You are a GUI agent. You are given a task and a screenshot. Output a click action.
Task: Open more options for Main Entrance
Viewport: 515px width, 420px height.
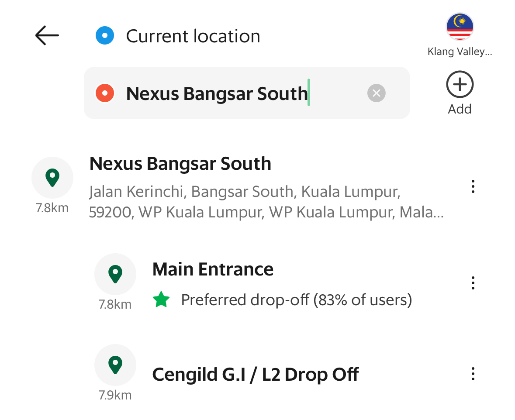473,283
